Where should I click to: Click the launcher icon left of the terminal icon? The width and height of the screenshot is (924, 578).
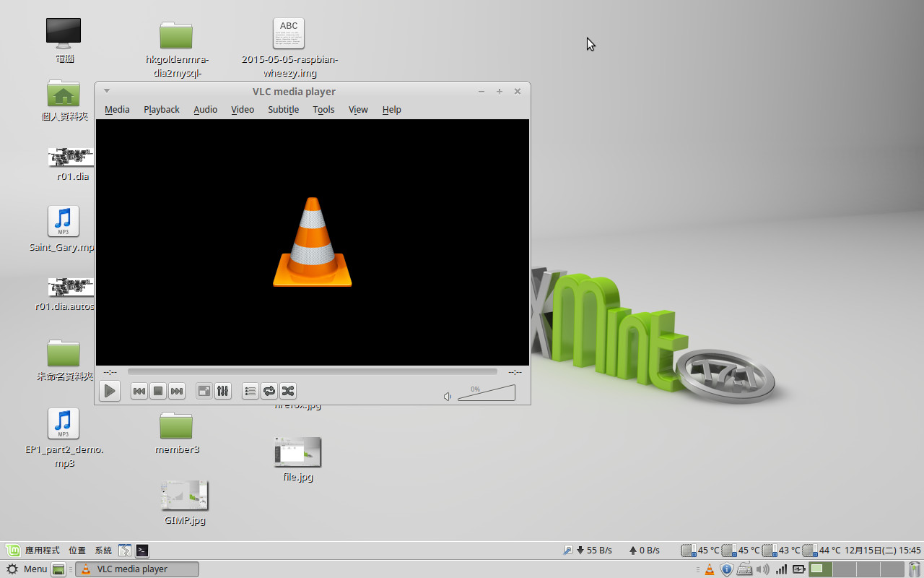pos(124,551)
